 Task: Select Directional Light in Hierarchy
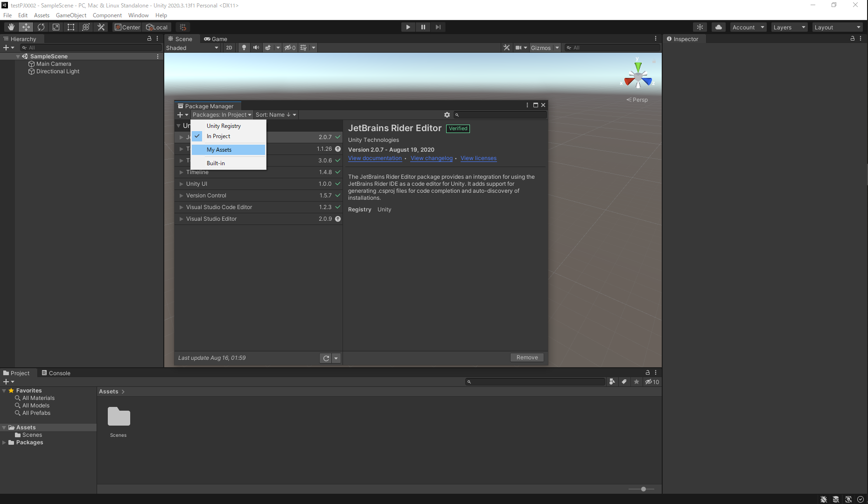pos(58,71)
